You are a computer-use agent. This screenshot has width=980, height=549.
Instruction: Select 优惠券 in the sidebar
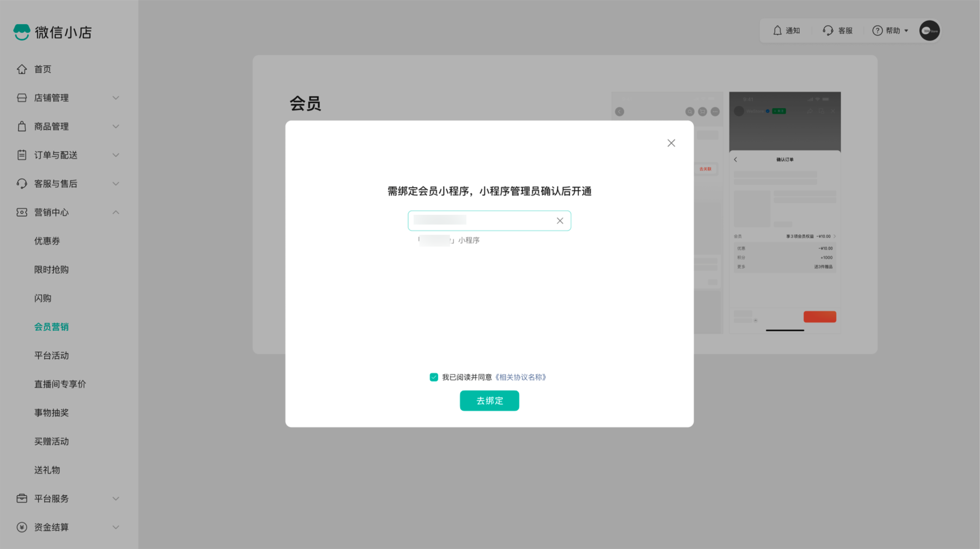[x=47, y=241]
